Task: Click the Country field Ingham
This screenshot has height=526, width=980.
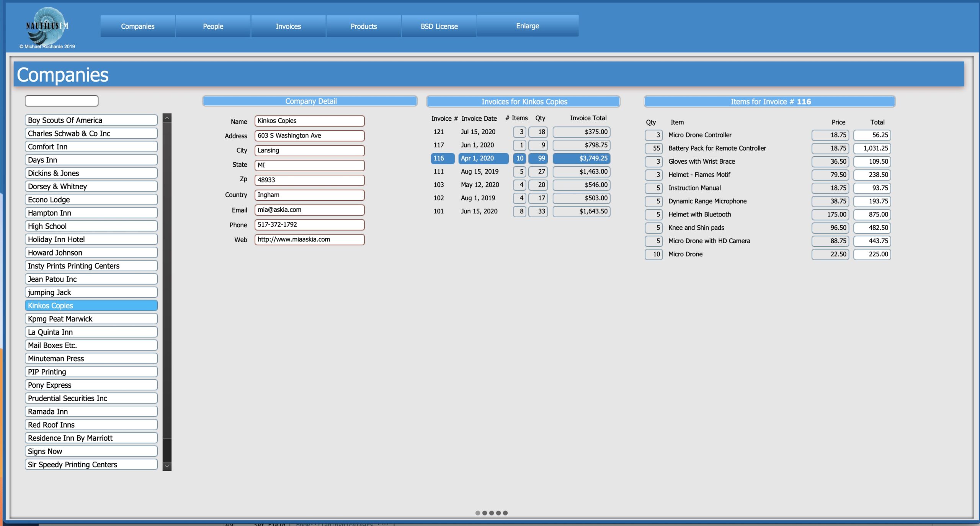Action: click(x=309, y=195)
